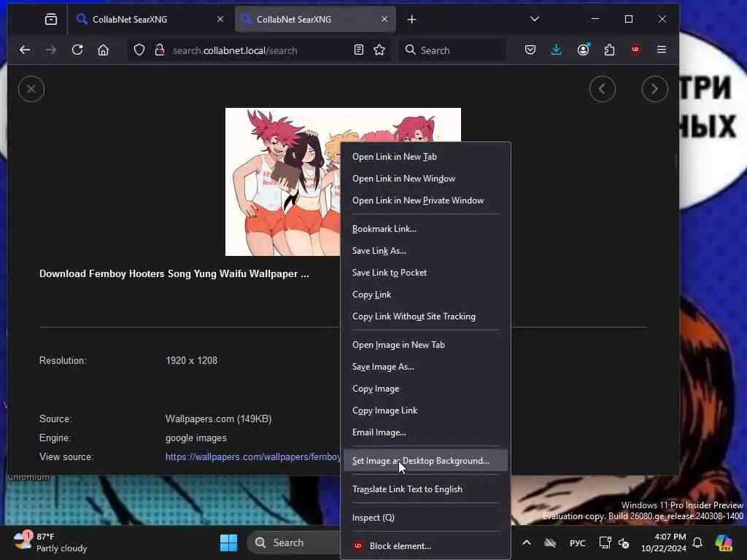Click the network display tray icon
Screen dimensions: 747x560
(x=605, y=542)
